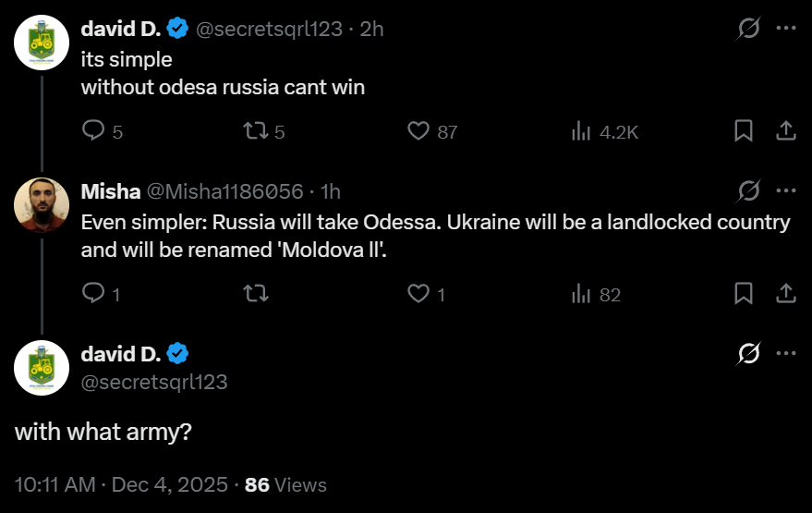The image size is (812, 513).
Task: Reply to david D.'s first tweet
Action: click(x=103, y=131)
